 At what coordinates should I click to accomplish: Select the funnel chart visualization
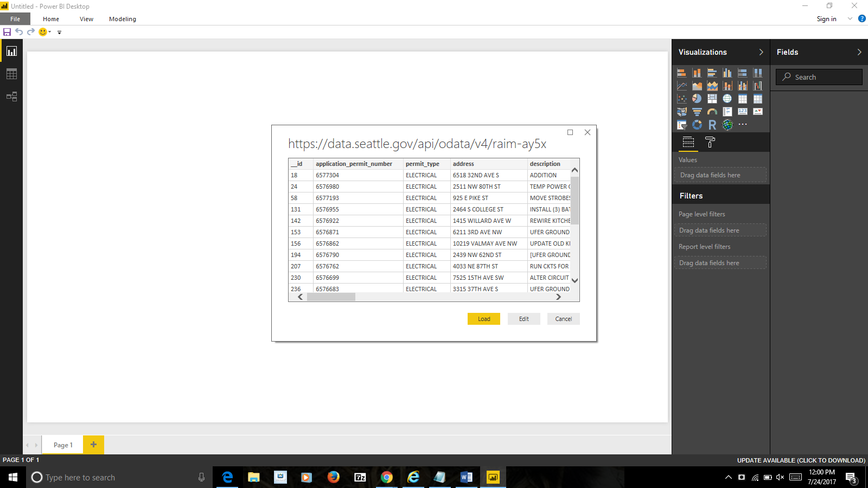(x=697, y=112)
